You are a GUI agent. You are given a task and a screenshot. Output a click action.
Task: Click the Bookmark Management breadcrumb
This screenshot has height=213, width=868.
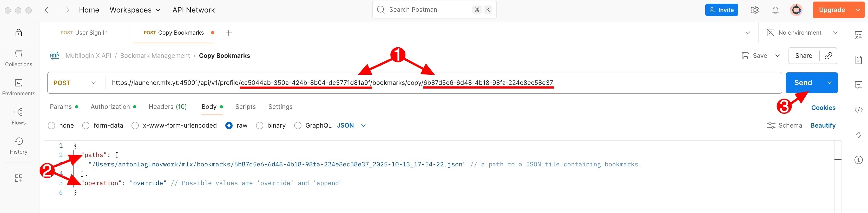[x=155, y=56]
